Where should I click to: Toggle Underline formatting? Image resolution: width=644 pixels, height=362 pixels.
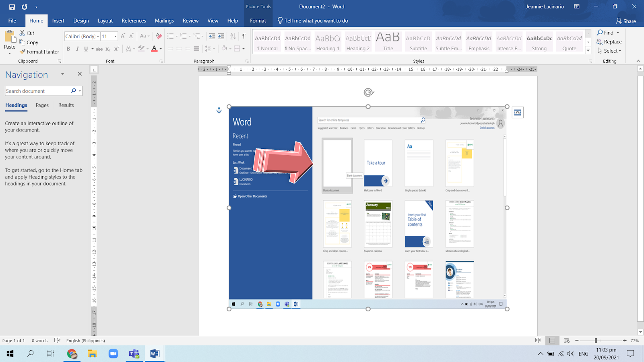[86, 49]
